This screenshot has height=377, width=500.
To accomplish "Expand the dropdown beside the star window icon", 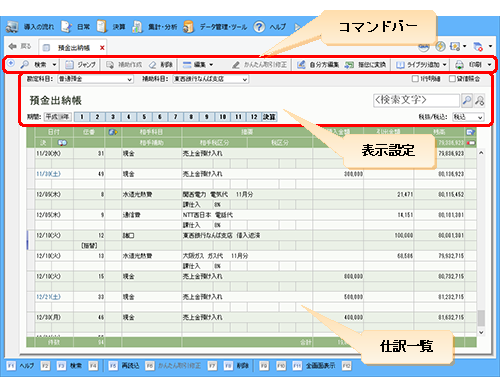I will [465, 46].
